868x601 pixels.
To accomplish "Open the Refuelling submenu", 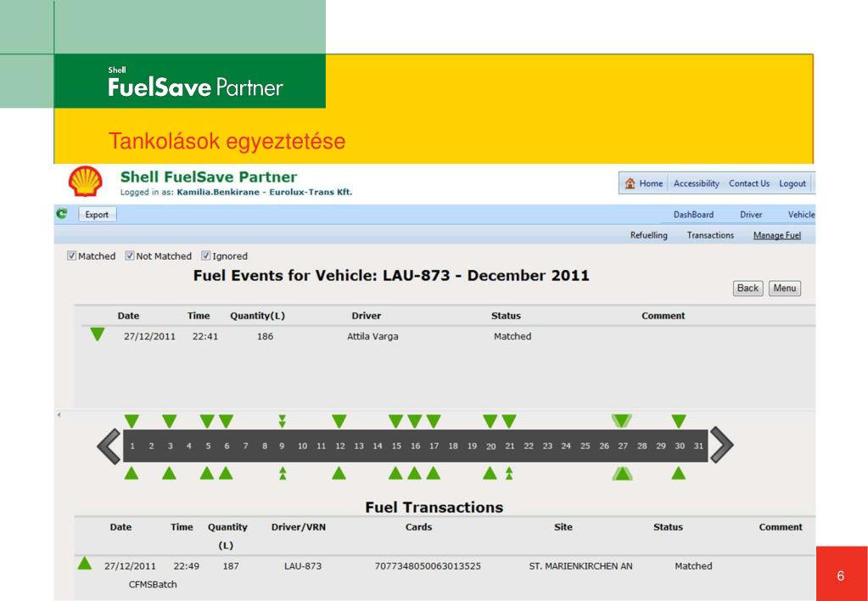I will coord(648,235).
